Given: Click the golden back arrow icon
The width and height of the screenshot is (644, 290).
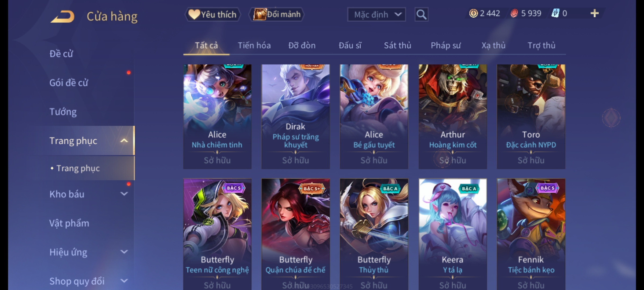Looking at the screenshot, I should coord(63,17).
